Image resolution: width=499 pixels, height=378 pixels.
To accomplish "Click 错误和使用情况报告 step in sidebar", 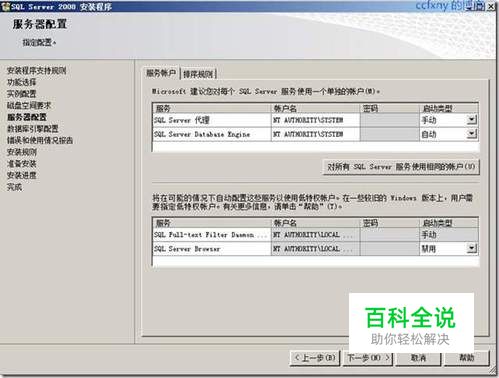I will click(40, 140).
